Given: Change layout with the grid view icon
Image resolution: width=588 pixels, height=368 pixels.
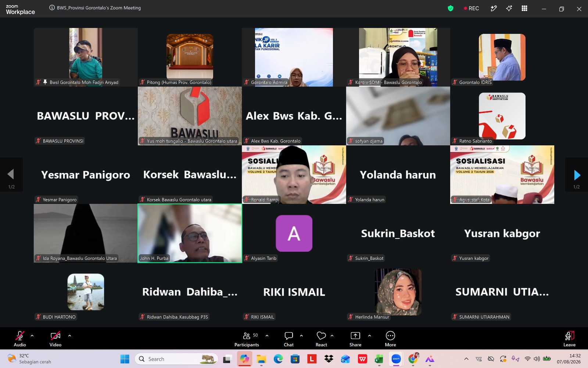Looking at the screenshot, I should [524, 8].
